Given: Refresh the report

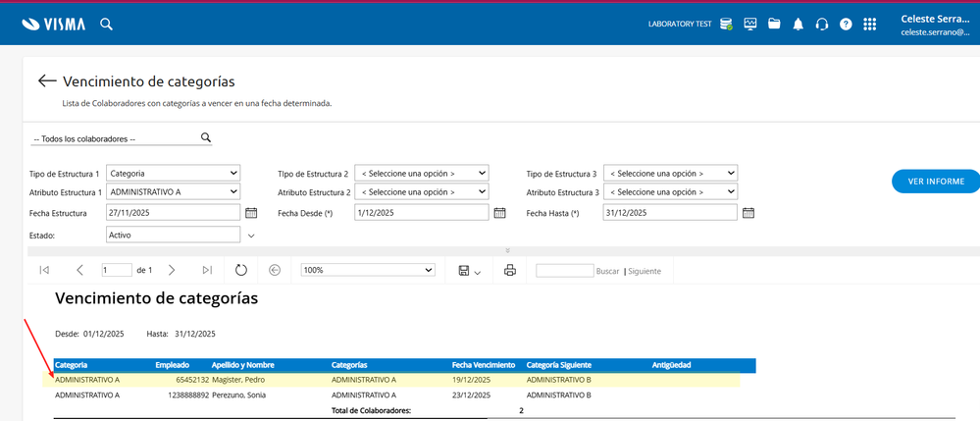Looking at the screenshot, I should point(240,270).
